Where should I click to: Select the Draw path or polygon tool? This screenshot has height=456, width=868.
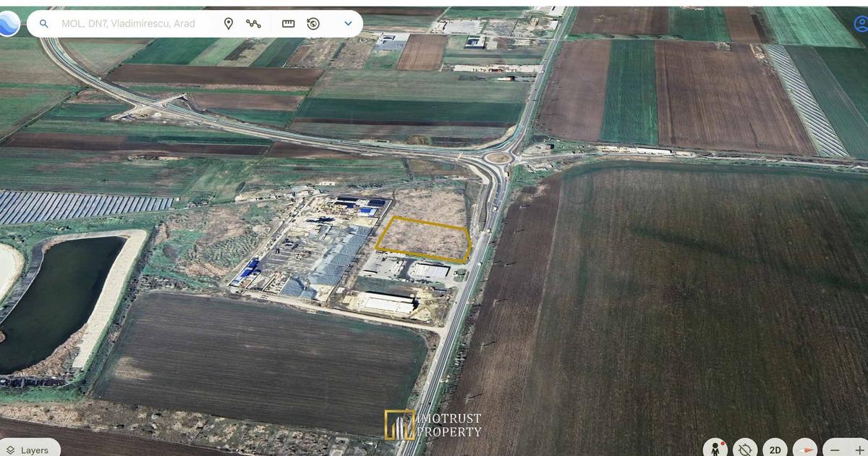pyautogui.click(x=253, y=24)
